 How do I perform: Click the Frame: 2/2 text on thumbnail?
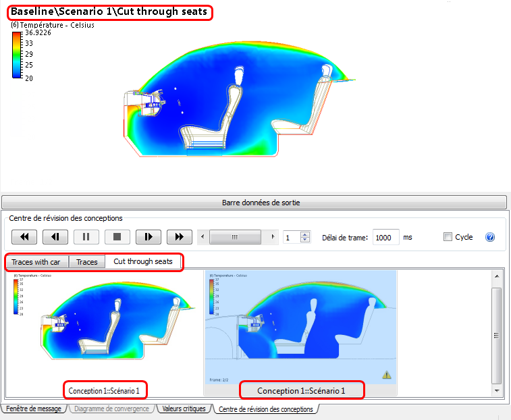[x=219, y=380]
